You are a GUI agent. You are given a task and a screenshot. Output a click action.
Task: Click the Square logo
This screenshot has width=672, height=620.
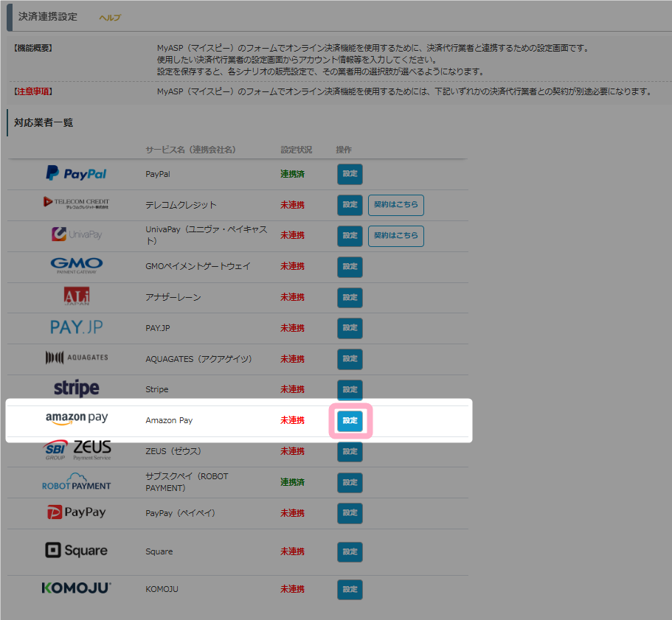(x=76, y=551)
